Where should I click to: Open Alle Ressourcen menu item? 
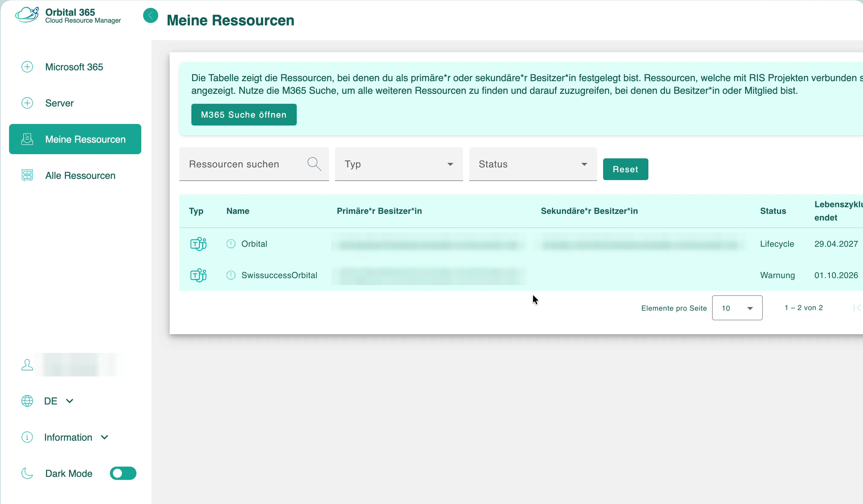pyautogui.click(x=75, y=175)
